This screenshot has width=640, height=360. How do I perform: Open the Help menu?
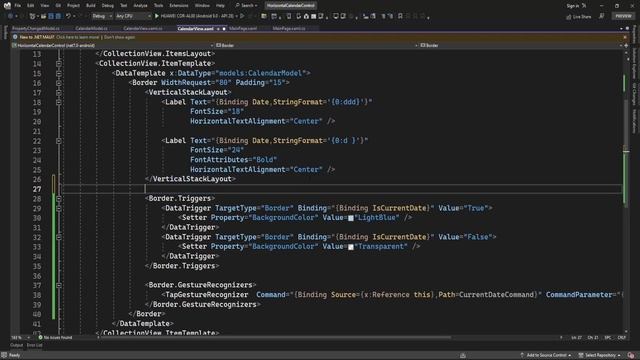point(220,5)
